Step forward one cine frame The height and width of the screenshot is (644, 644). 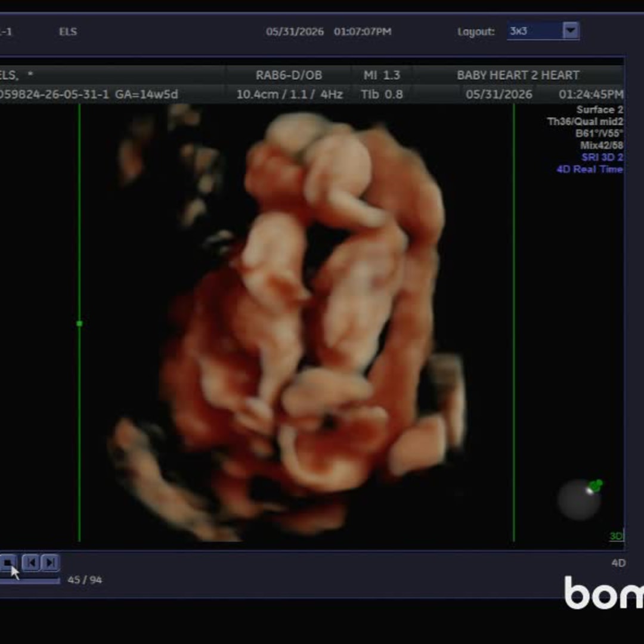50,562
